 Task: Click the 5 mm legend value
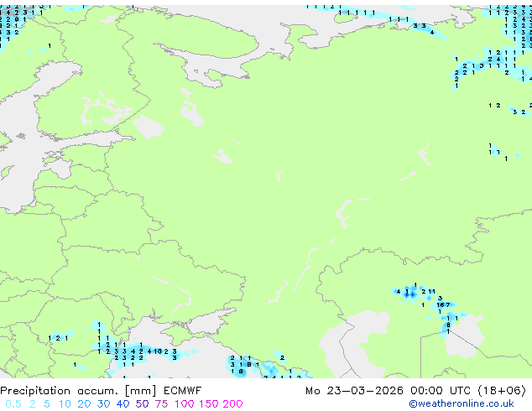[x=47, y=404]
